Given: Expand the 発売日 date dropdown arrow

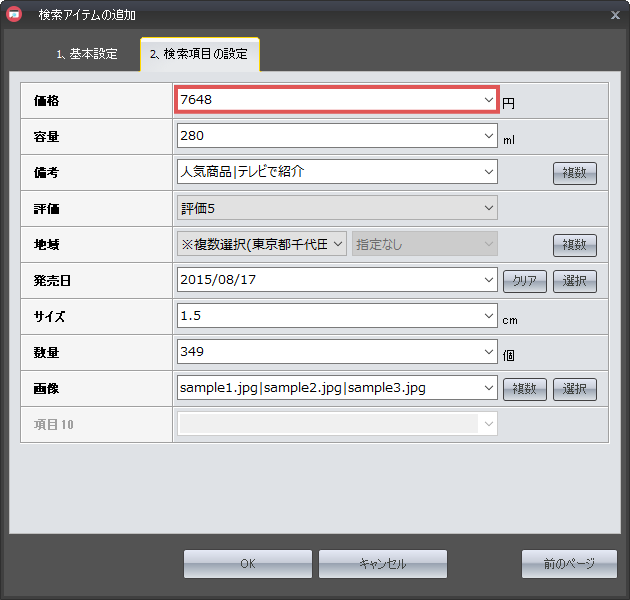Looking at the screenshot, I should (x=488, y=280).
